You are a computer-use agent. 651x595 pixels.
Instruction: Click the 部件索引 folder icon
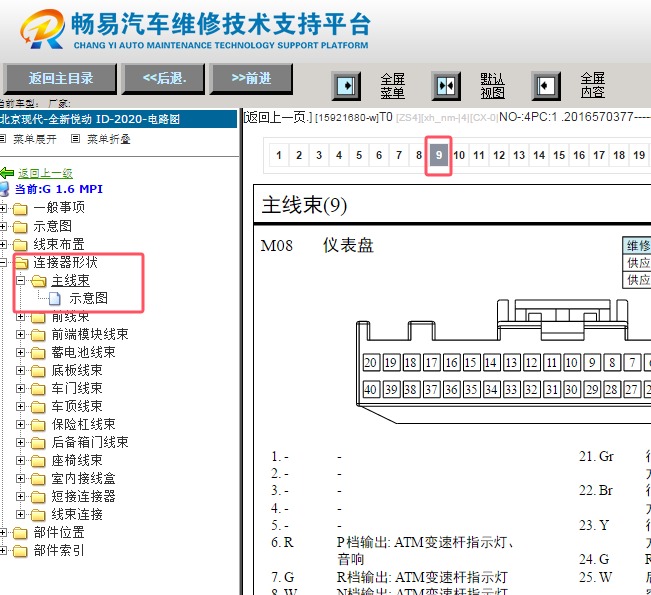pyautogui.click(x=20, y=551)
